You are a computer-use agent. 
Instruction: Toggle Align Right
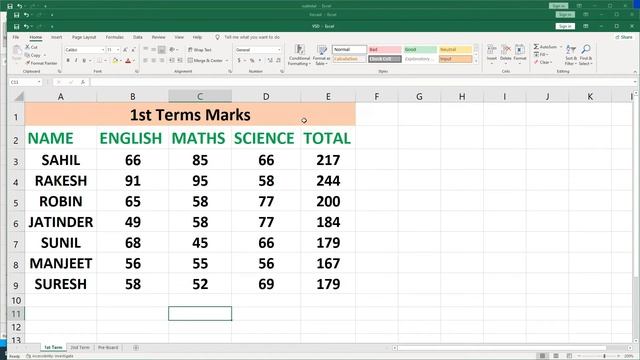click(162, 60)
